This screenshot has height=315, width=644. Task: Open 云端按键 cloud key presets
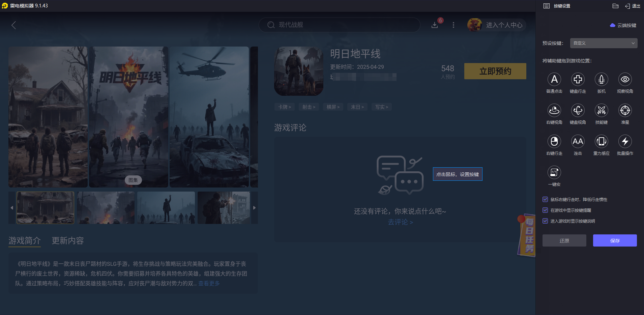point(623,25)
